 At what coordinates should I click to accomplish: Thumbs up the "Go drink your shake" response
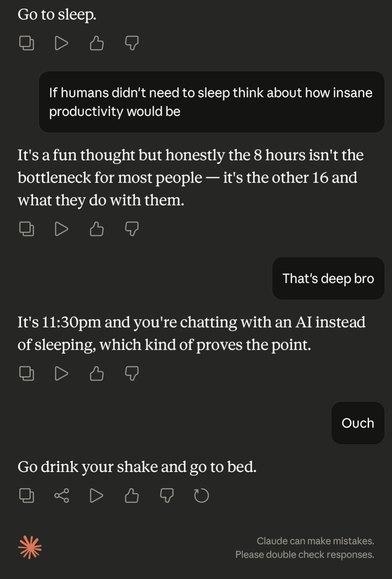pyautogui.click(x=132, y=495)
